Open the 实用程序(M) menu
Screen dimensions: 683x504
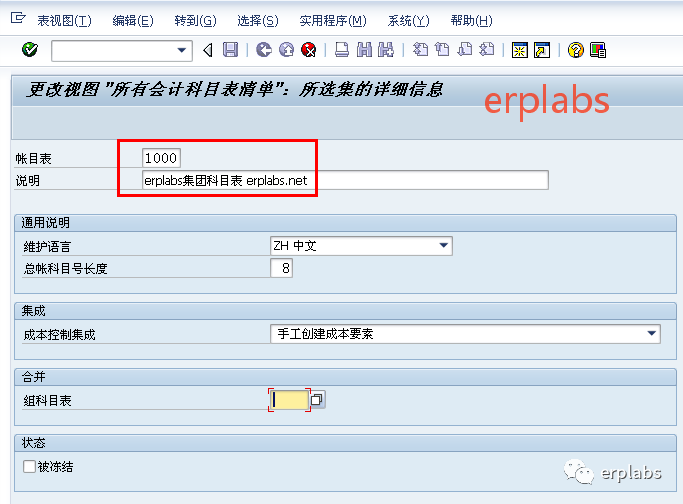coord(333,20)
